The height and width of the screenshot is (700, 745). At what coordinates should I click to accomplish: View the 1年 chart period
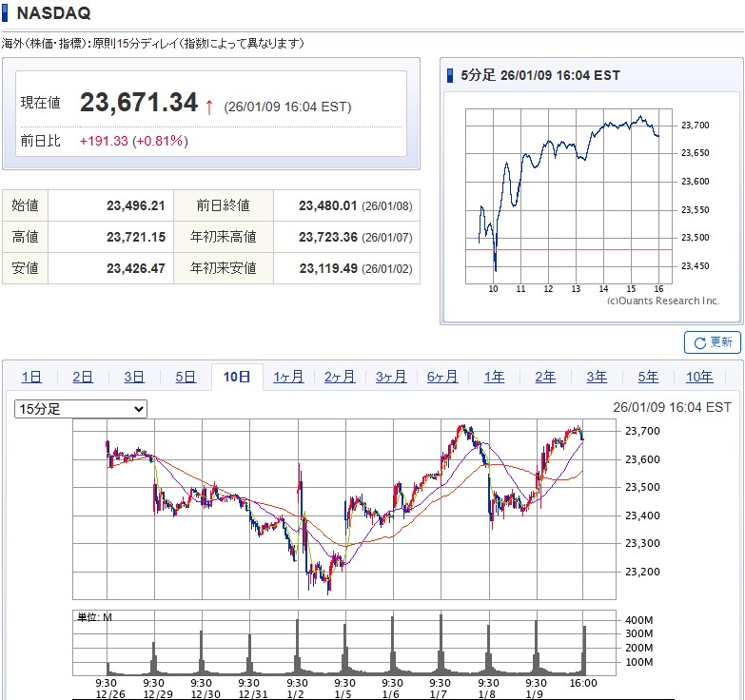pos(494,377)
